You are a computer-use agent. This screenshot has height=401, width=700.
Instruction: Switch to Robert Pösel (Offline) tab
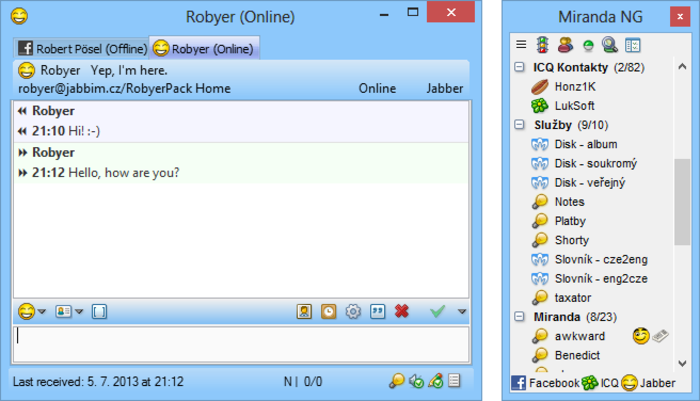(x=80, y=48)
